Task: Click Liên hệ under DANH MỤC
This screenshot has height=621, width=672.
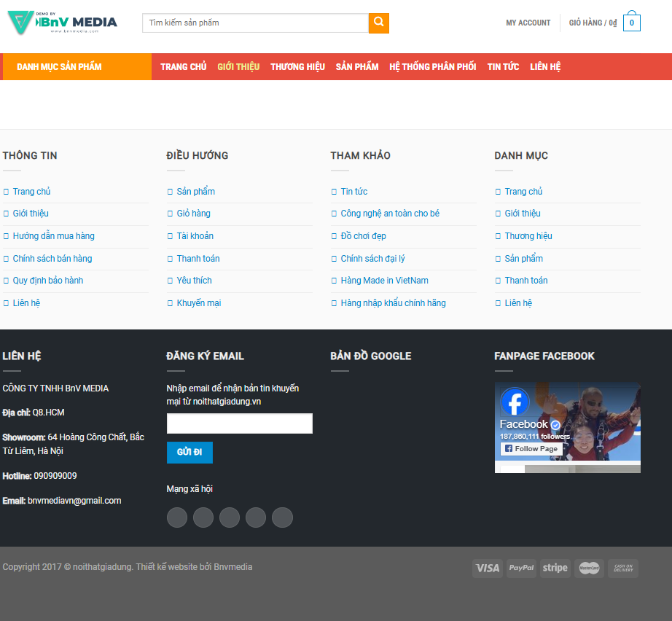Action: point(518,303)
